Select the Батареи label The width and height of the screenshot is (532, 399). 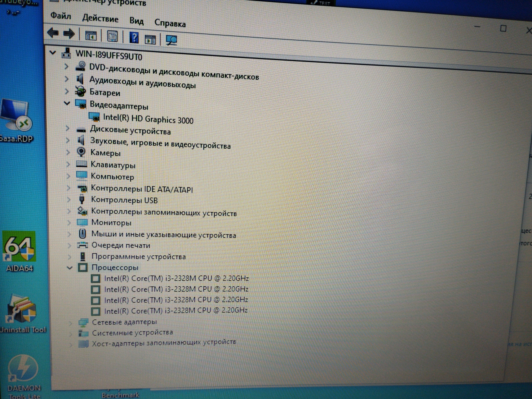point(105,92)
